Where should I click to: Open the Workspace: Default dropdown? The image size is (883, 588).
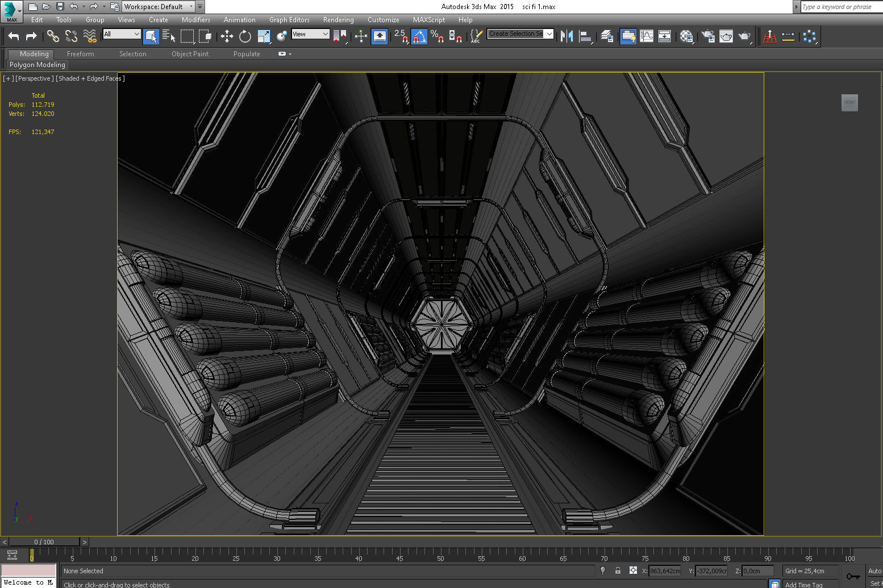[x=158, y=7]
